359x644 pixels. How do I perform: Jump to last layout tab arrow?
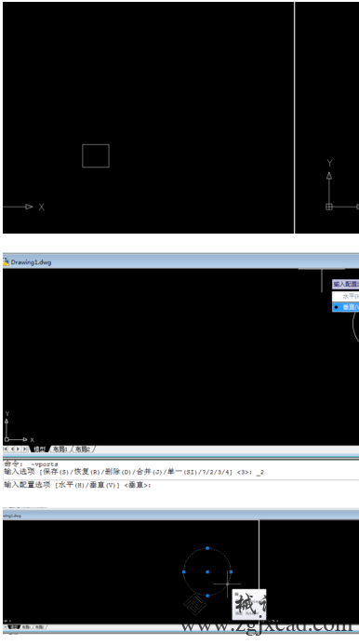[x=25, y=449]
